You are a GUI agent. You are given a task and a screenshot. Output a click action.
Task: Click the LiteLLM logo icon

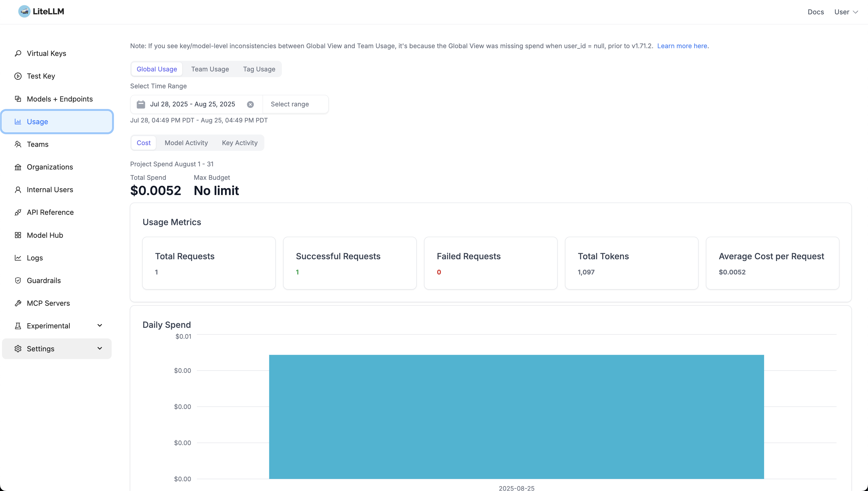click(x=24, y=11)
